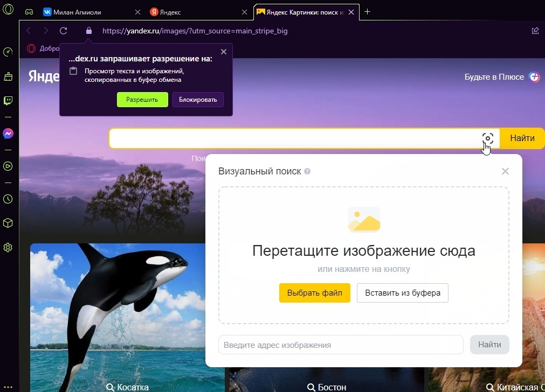Reload the current page
Screen dimensions: 545x392
(x=63, y=31)
